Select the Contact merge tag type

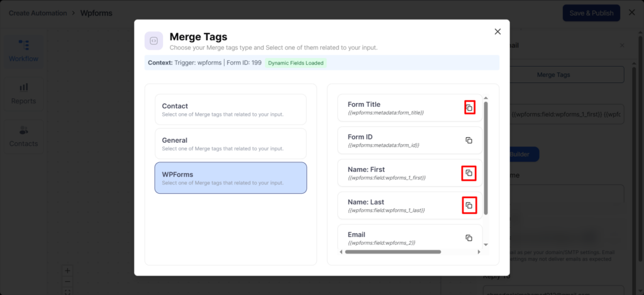coord(231,109)
